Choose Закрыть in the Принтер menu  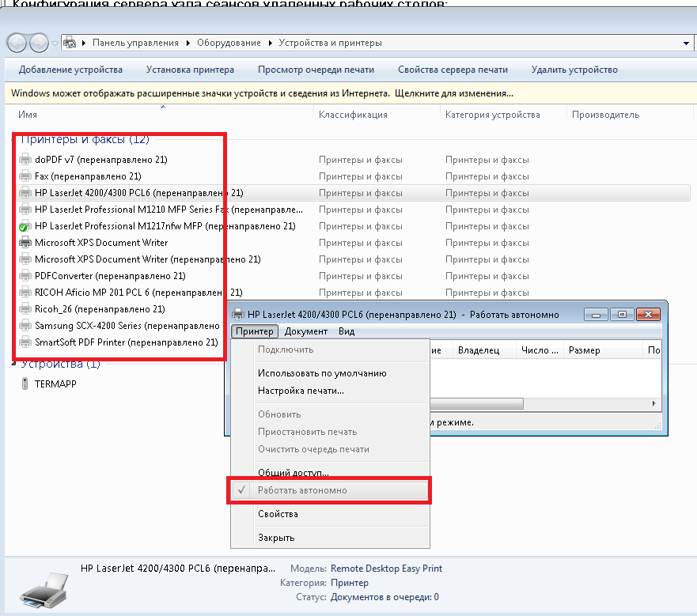click(329, 538)
